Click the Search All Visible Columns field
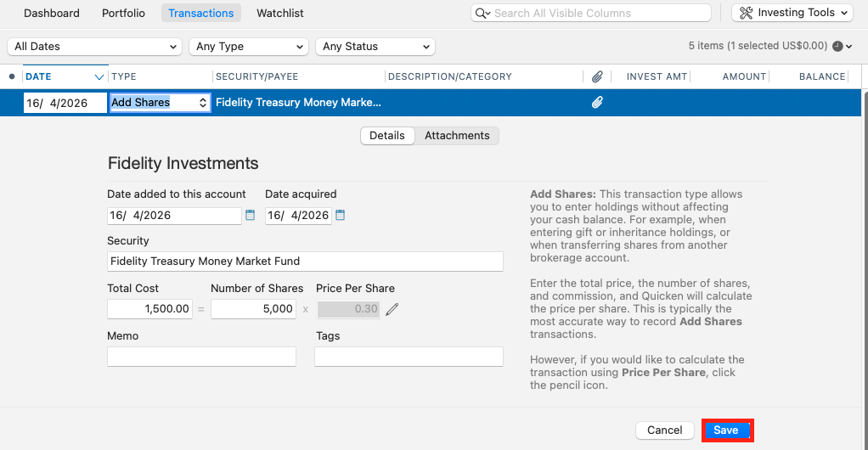The height and width of the screenshot is (450, 868). 590,13
